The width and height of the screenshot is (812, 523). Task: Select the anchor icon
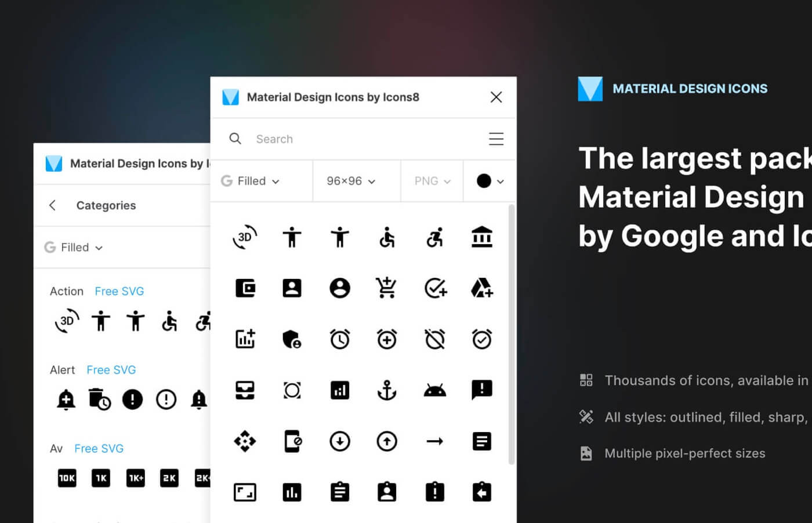click(x=387, y=390)
